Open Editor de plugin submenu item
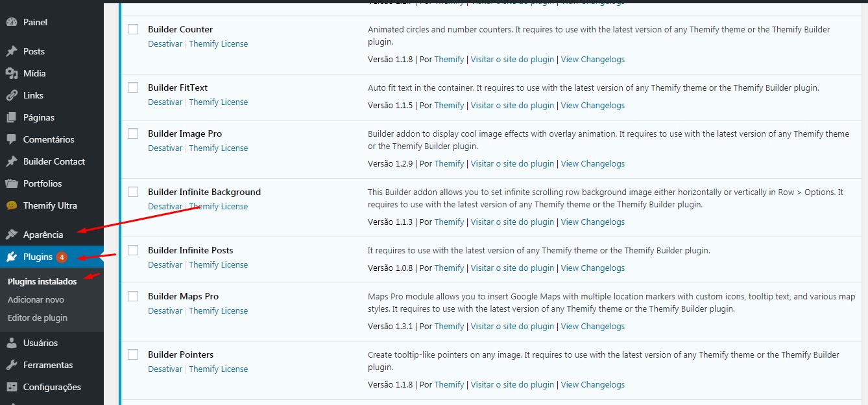Image resolution: width=868 pixels, height=405 pixels. click(38, 318)
